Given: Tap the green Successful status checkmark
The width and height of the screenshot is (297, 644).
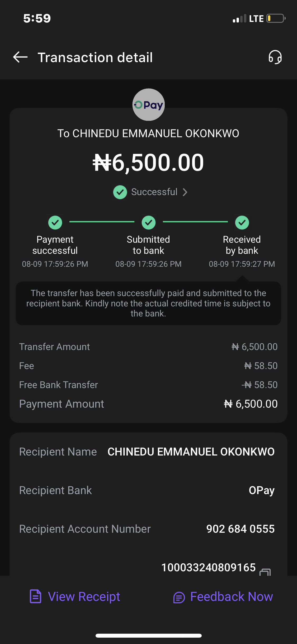Looking at the screenshot, I should click(120, 192).
